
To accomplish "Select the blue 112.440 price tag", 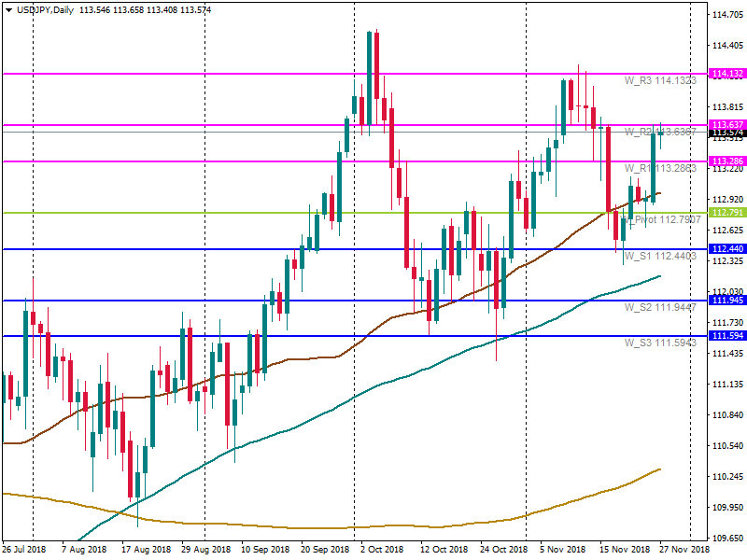I will (x=726, y=249).
